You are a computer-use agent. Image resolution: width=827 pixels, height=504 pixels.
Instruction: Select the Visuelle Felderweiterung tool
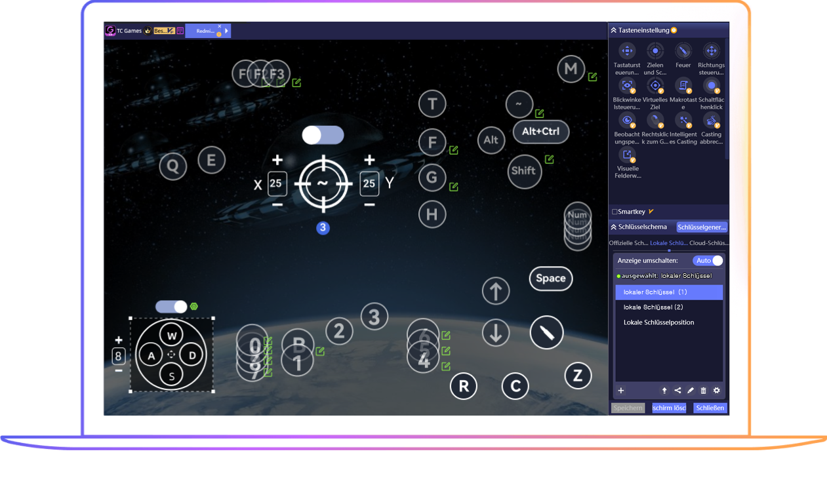627,155
